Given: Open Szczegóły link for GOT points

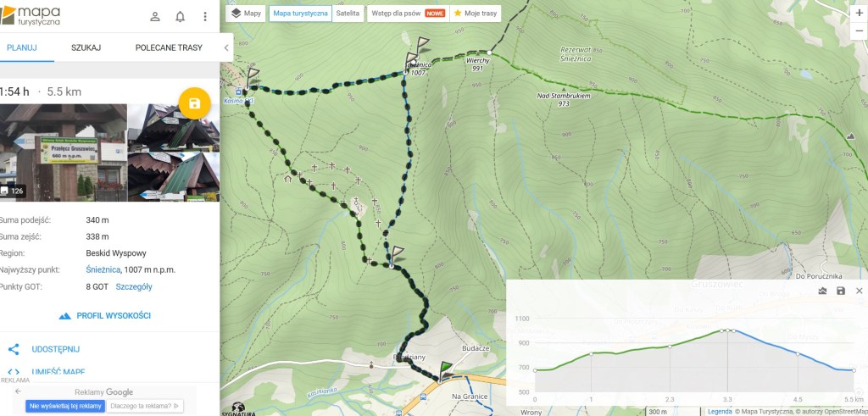Looking at the screenshot, I should [x=134, y=286].
